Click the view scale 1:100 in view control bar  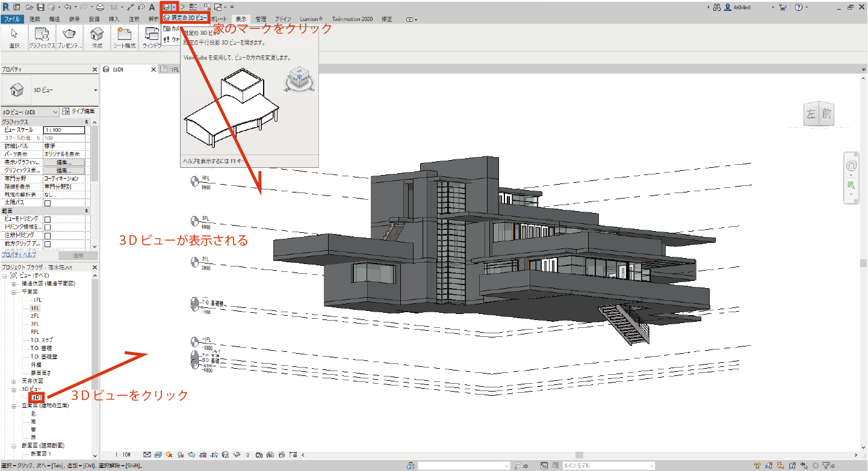pyautogui.click(x=122, y=455)
